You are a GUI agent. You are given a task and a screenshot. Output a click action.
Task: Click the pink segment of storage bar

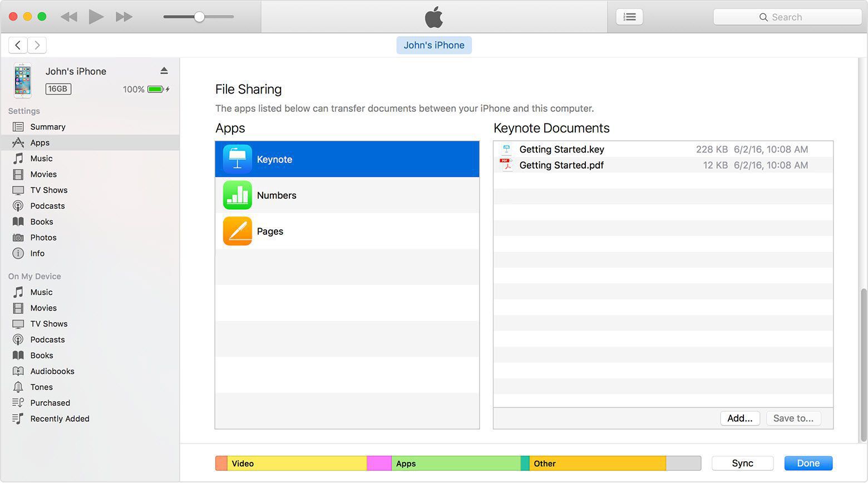[x=379, y=463]
